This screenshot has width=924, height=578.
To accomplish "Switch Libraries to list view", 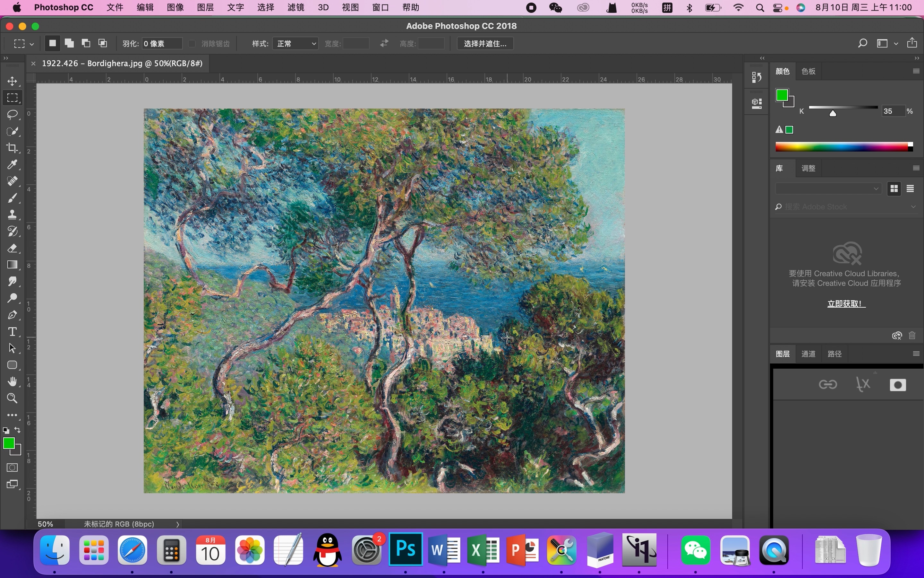I will [x=910, y=188].
